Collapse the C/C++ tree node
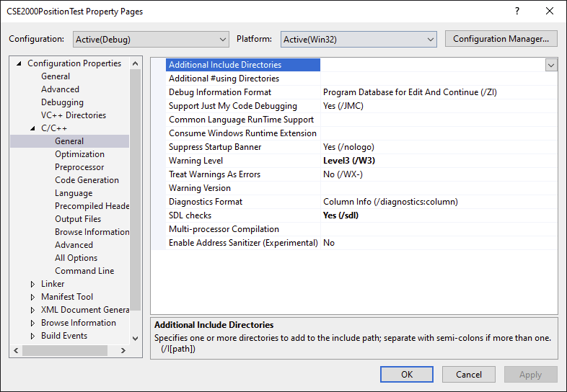Image resolution: width=567 pixels, height=392 pixels. pos(32,128)
